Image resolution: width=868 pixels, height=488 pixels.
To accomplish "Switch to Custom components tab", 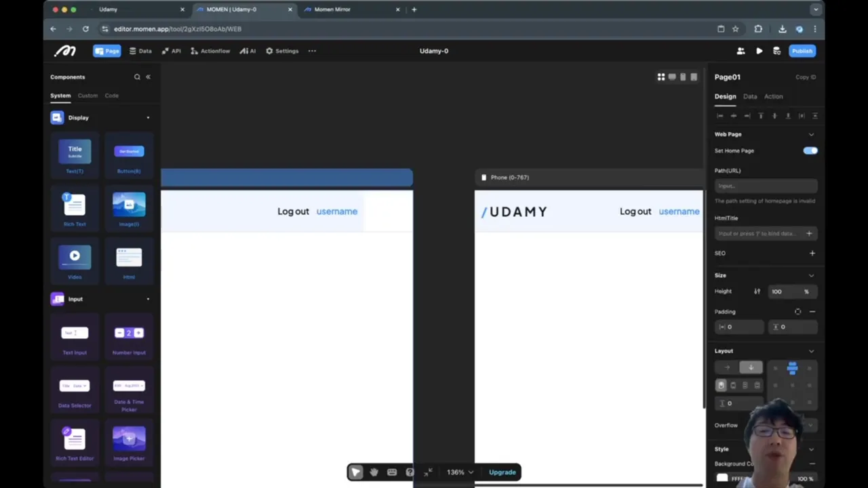I will (x=87, y=96).
